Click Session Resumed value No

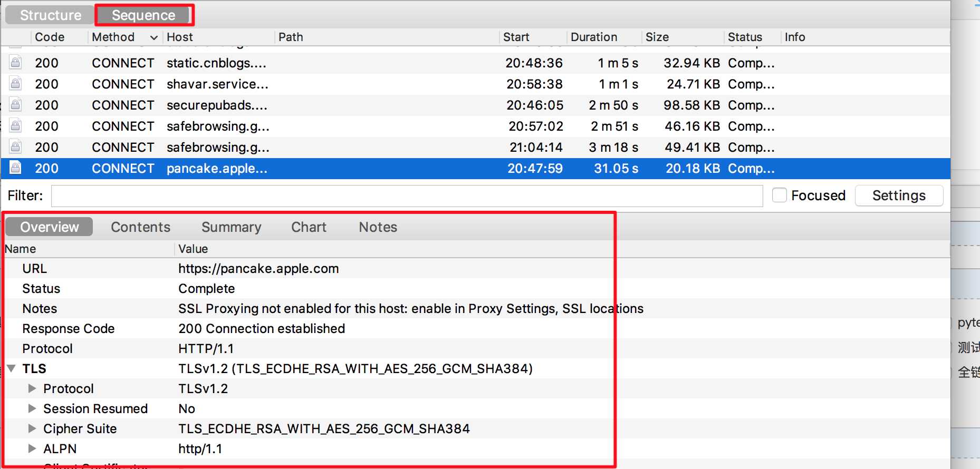[187, 408]
